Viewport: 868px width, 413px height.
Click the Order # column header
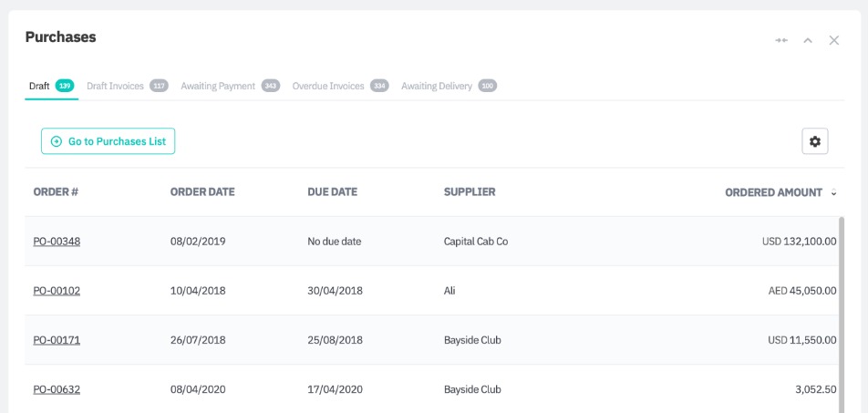pyautogui.click(x=56, y=192)
